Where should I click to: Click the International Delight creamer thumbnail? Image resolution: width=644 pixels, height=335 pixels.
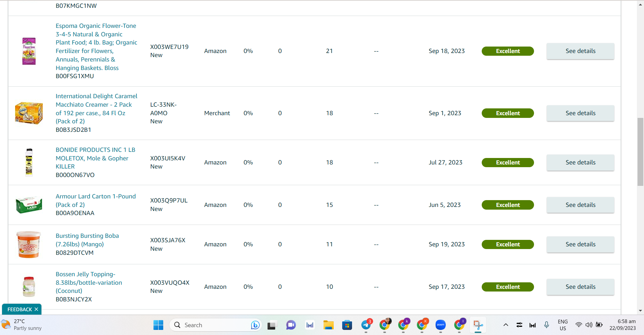click(29, 113)
